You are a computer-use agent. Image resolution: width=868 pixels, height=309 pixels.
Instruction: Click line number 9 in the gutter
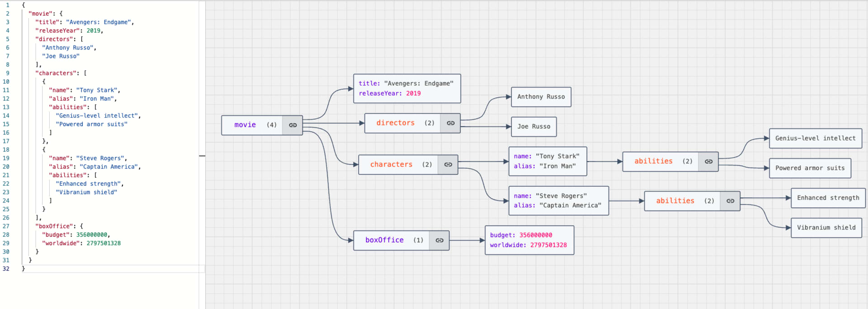(7, 73)
